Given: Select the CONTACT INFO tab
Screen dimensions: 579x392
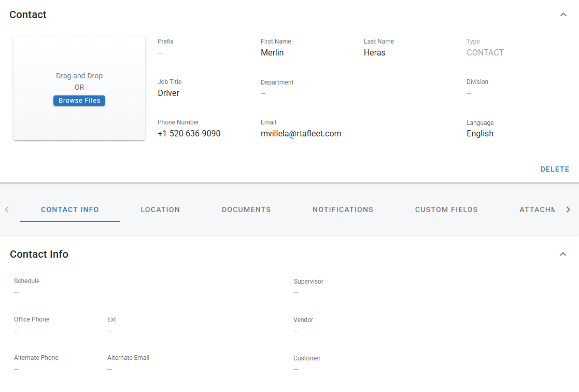Looking at the screenshot, I should (x=70, y=209).
